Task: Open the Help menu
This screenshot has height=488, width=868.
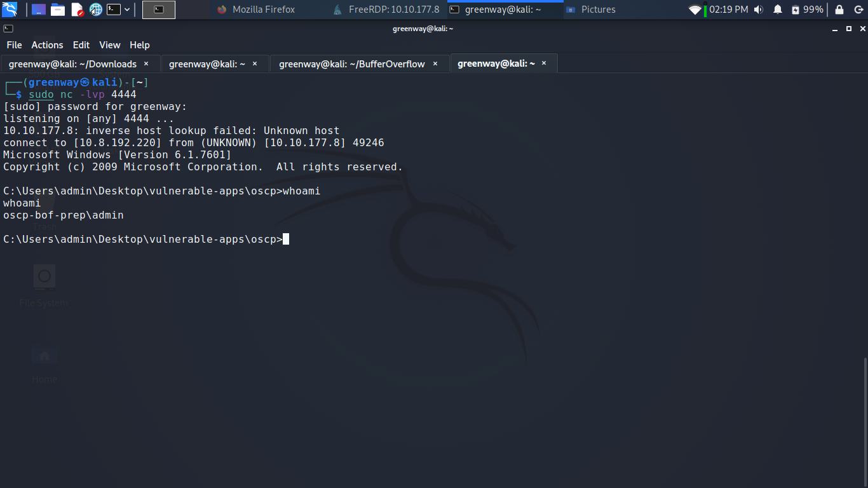Action: click(140, 45)
